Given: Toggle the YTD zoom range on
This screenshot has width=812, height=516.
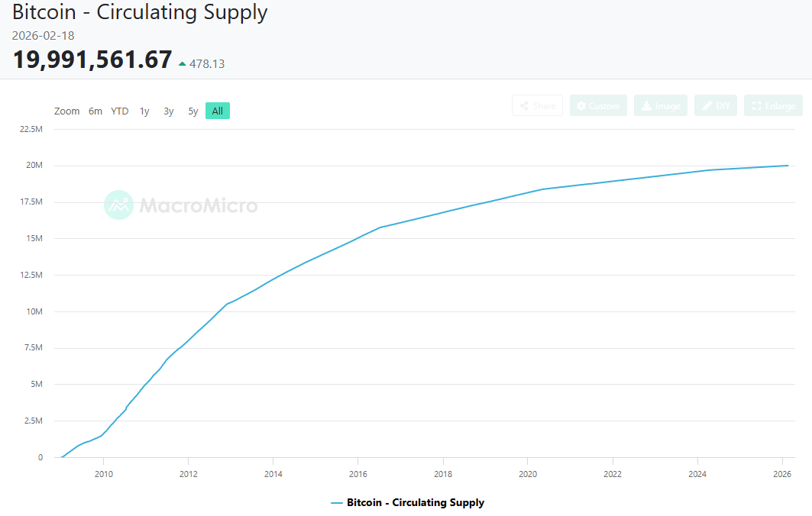Looking at the screenshot, I should click(x=119, y=111).
